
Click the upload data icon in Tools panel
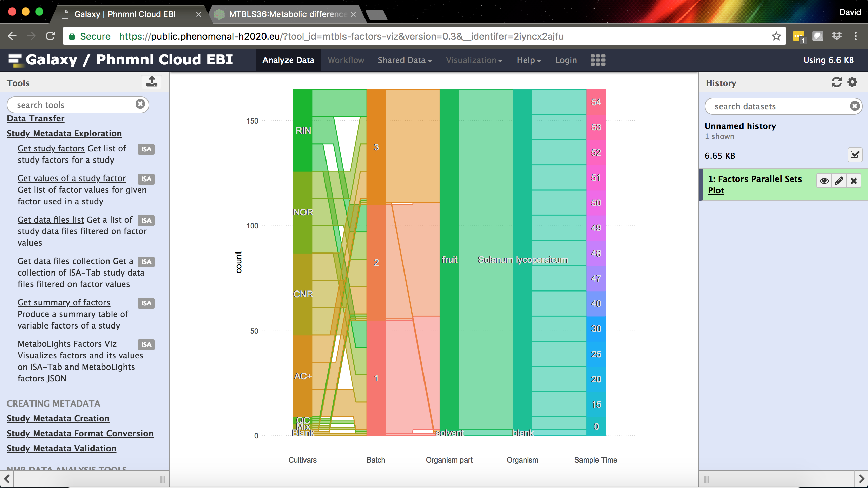(x=152, y=82)
